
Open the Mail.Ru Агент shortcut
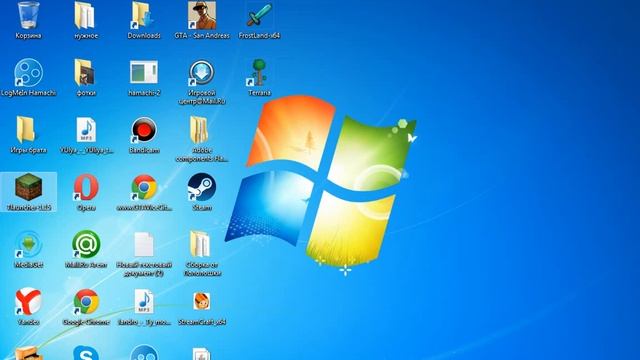click(86, 244)
